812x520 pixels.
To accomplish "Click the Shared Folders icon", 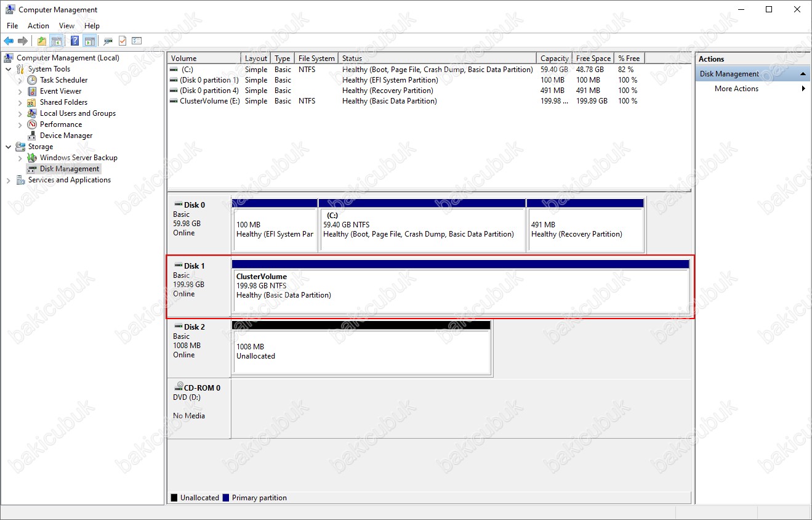I will coord(32,102).
